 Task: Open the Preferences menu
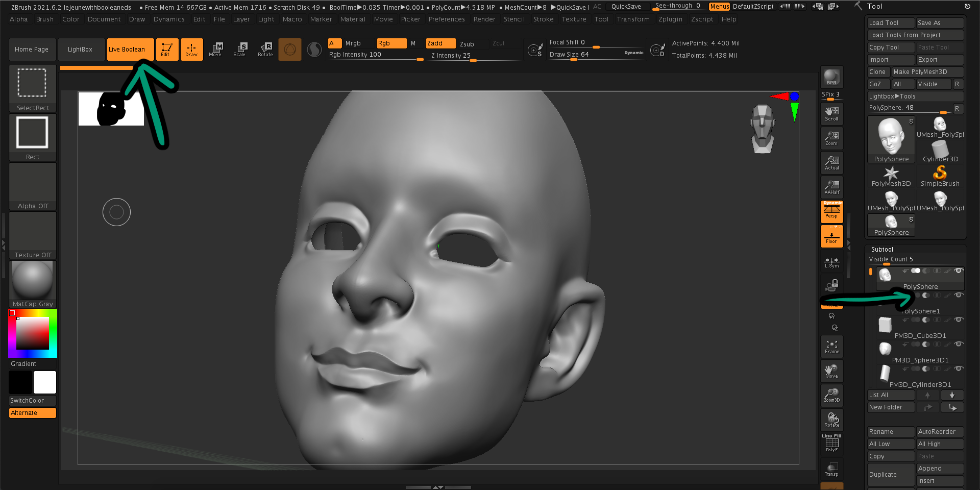447,19
